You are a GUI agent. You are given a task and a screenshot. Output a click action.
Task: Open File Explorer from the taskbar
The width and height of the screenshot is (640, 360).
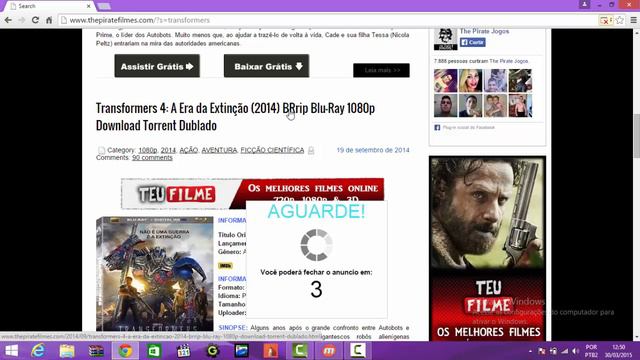[67, 351]
